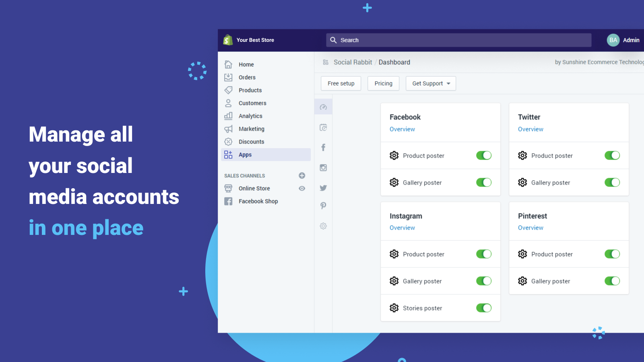The width and height of the screenshot is (644, 362).
Task: Open Facebook Product poster gear settings
Action: (394, 156)
